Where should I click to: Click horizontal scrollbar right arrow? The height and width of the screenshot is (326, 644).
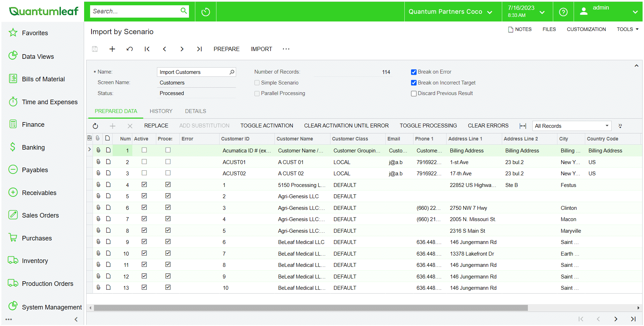(x=638, y=308)
